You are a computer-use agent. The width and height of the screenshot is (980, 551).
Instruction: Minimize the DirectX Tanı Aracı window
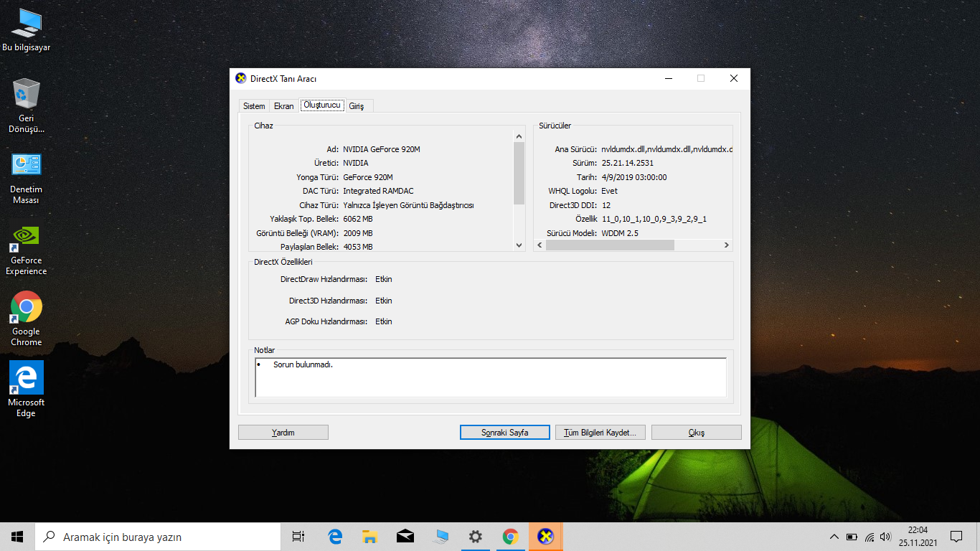tap(668, 78)
